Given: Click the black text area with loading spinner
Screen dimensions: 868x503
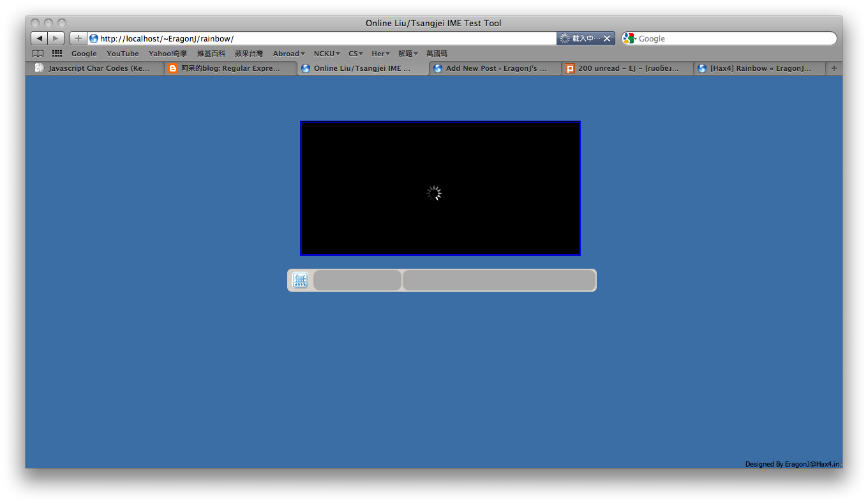Looking at the screenshot, I should pos(440,188).
